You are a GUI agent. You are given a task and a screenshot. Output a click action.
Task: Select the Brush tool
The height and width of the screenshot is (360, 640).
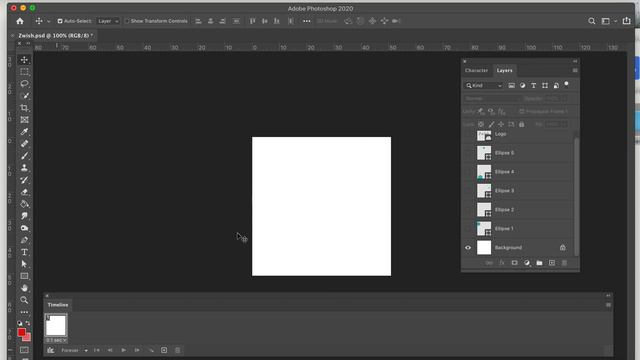24,156
